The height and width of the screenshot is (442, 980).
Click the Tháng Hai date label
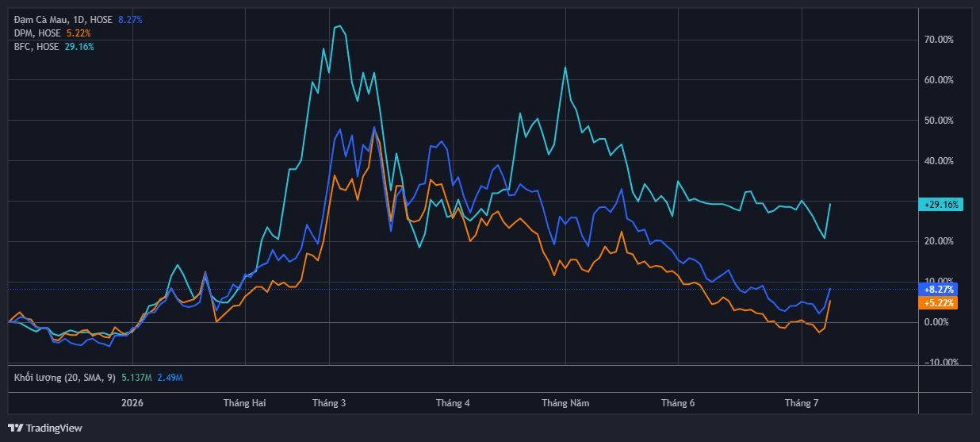244,403
